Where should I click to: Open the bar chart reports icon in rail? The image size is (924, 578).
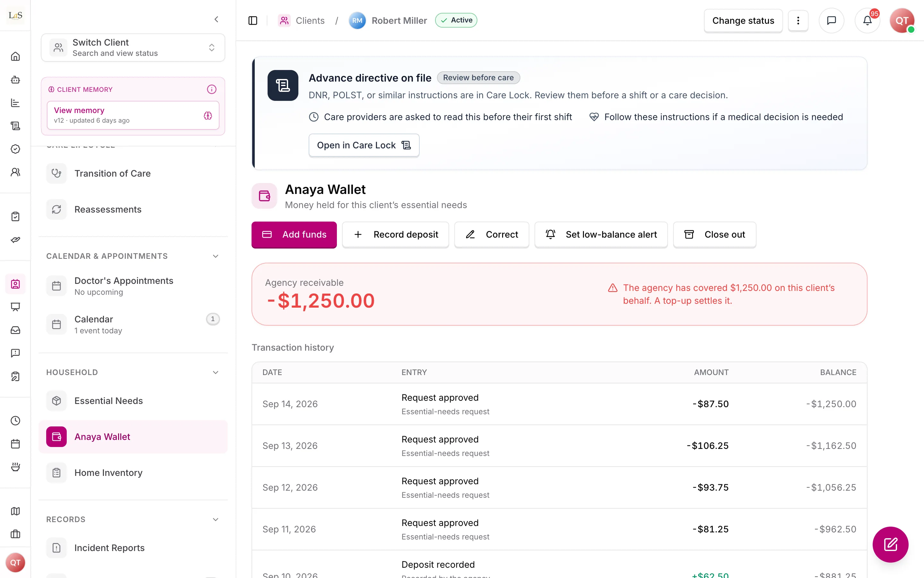pyautogui.click(x=15, y=103)
